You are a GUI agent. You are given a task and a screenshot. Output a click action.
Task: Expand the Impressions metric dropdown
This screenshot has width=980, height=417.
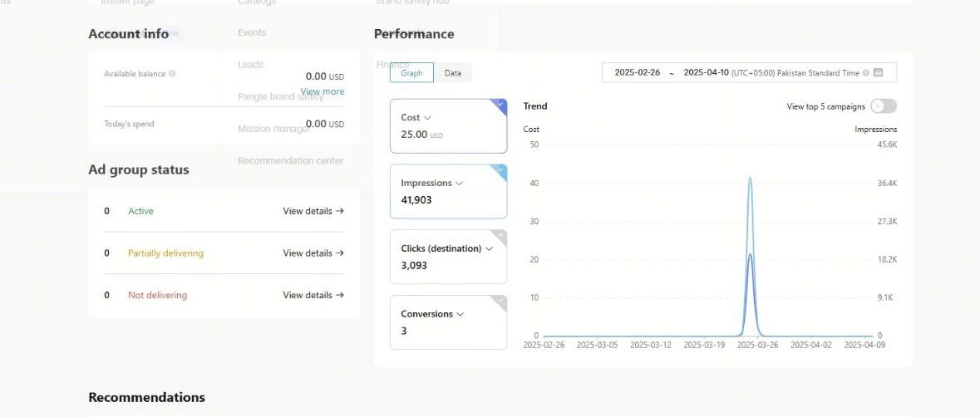tap(459, 183)
